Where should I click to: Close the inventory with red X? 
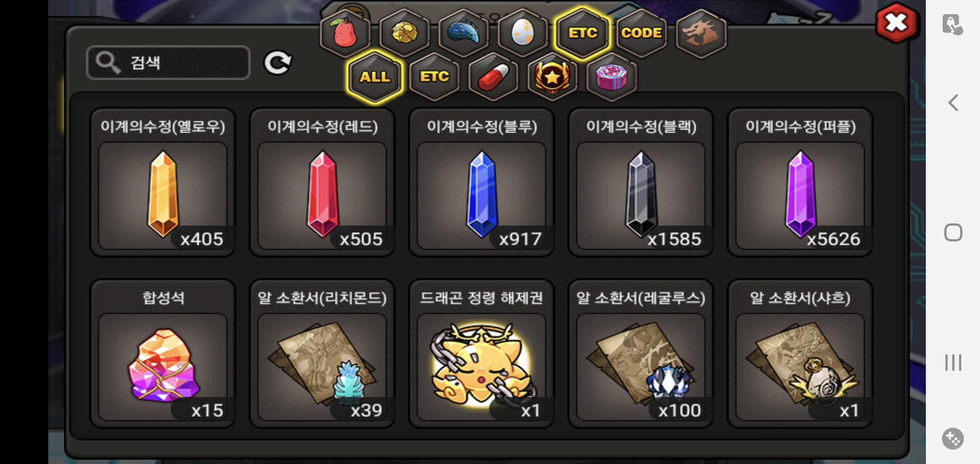click(896, 23)
